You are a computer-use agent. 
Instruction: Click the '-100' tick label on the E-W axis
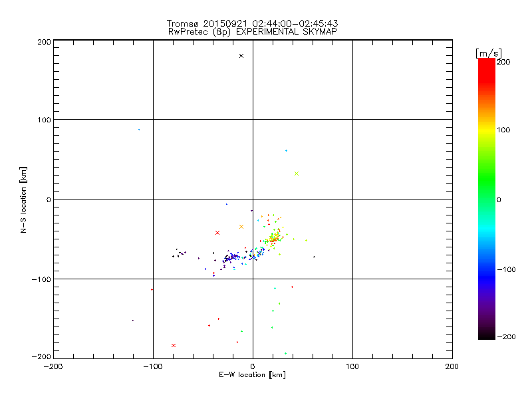pos(153,366)
